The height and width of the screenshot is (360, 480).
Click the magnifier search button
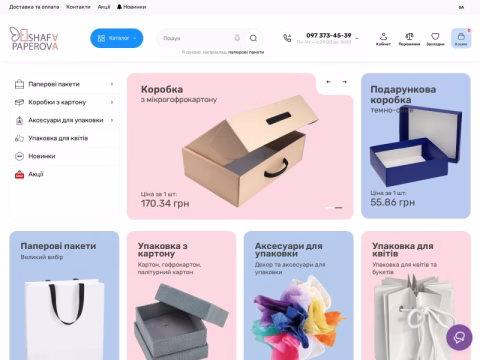253,38
